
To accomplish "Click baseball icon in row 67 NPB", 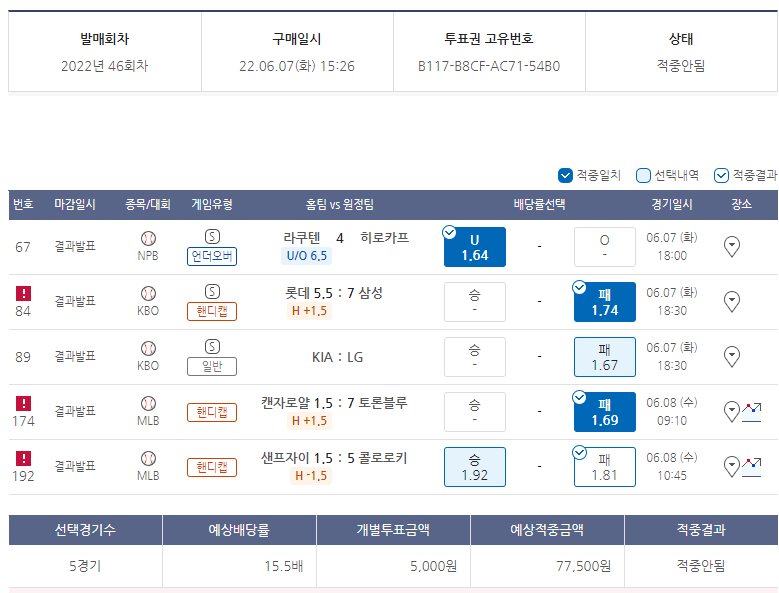I will [x=148, y=239].
